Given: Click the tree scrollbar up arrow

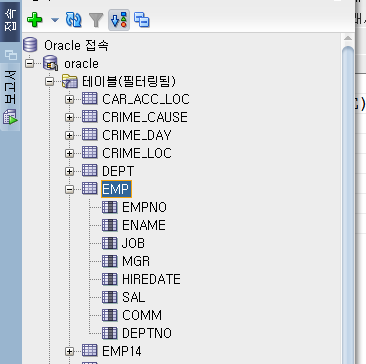Looking at the screenshot, I should point(348,38).
